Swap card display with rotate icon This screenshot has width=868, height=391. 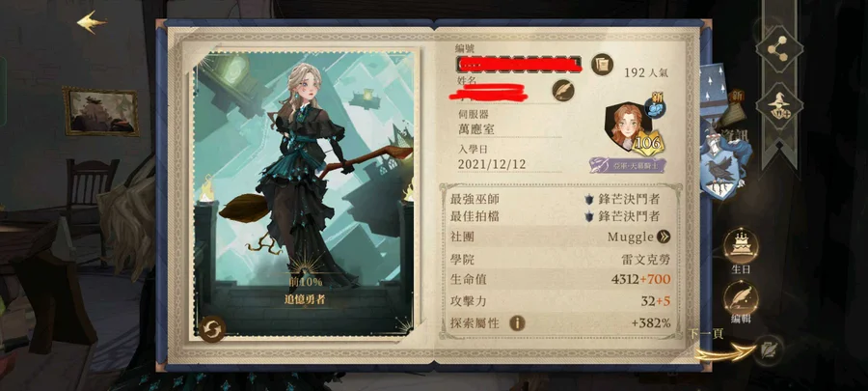[212, 329]
